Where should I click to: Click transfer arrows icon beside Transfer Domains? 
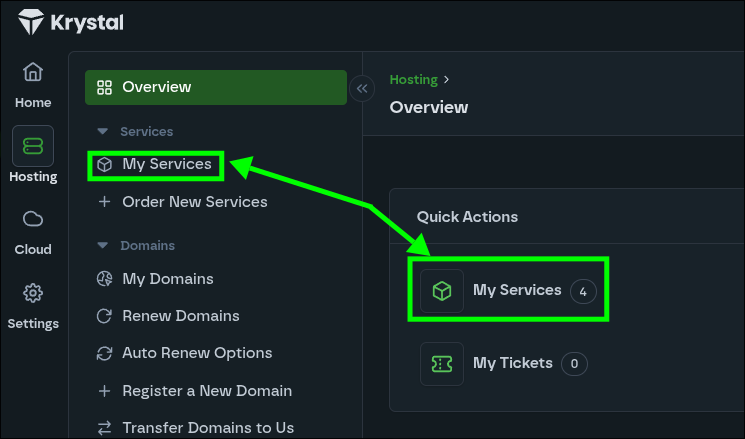(x=104, y=428)
